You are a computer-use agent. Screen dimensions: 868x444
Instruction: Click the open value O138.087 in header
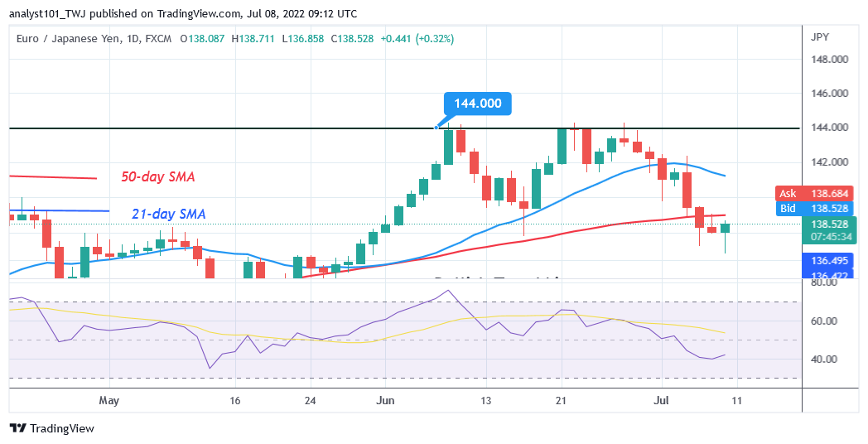pyautogui.click(x=202, y=39)
